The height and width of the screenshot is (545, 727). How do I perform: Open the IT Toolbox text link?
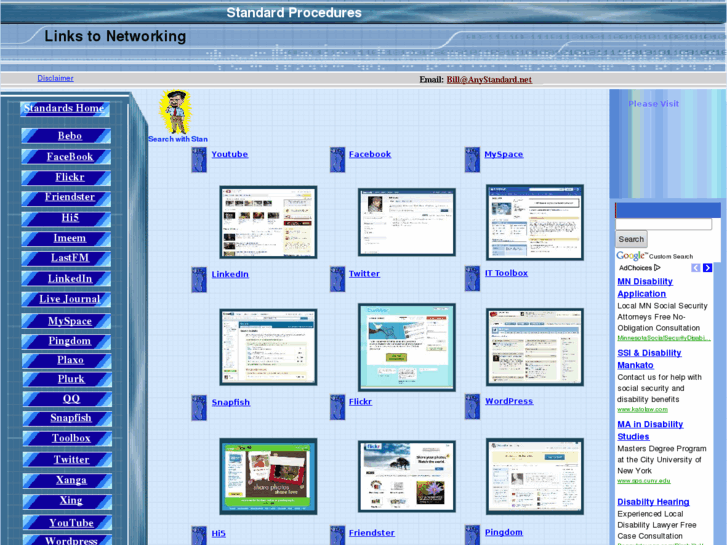506,273
